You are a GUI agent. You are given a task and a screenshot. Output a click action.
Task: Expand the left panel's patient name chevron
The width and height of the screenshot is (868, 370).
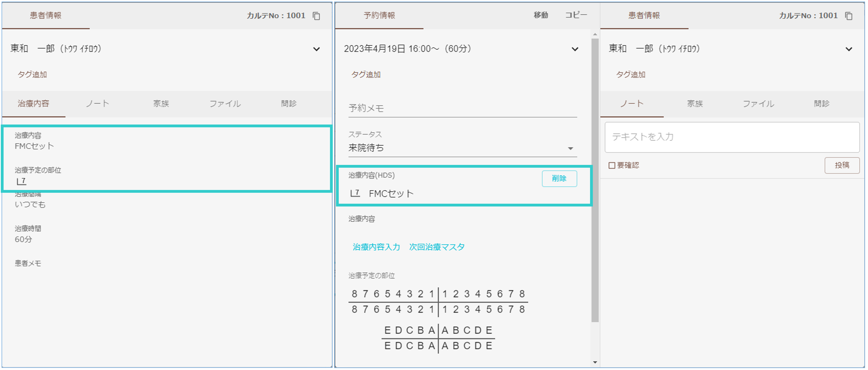(316, 49)
